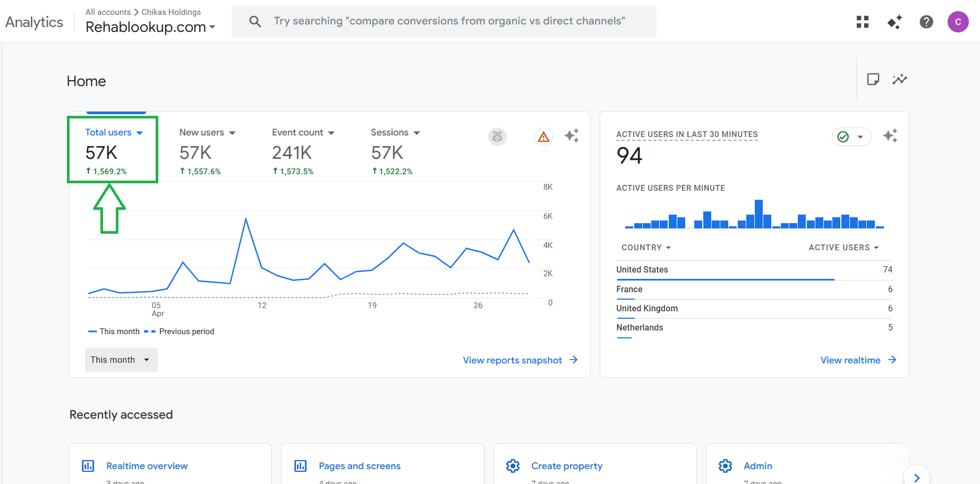Screen dimensions: 980x484
Task: Click the Pages and screens report icon
Action: 301,466
